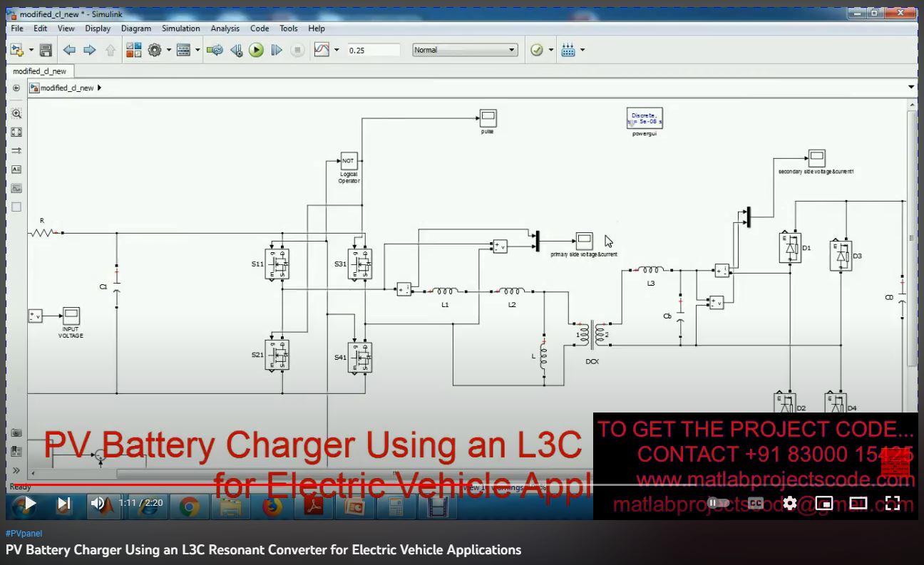This screenshot has width=924, height=565.
Task: Run the simulation with green play button
Action: (257, 50)
